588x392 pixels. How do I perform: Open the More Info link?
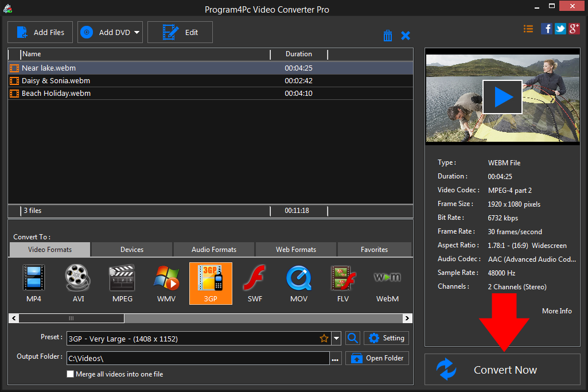pyautogui.click(x=556, y=311)
